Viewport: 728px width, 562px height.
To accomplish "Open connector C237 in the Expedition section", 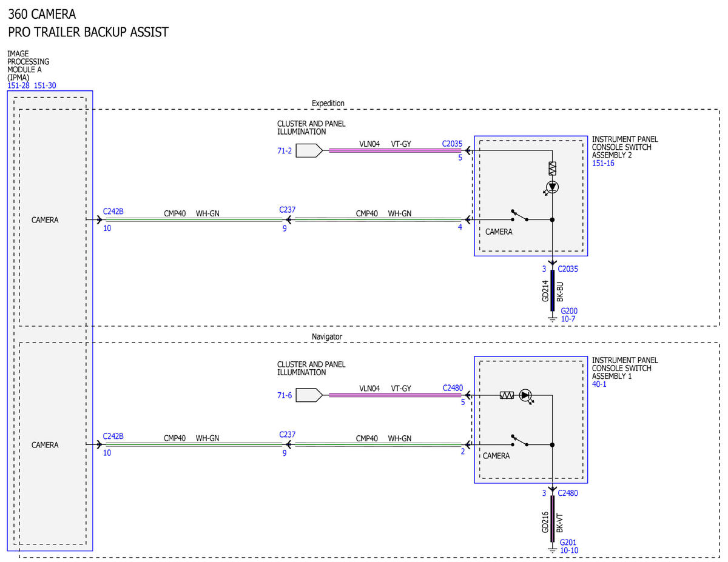I will pyautogui.click(x=288, y=210).
